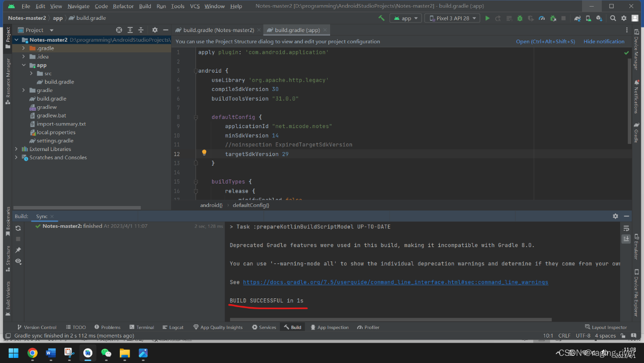This screenshot has height=363, width=644.
Task: Click the Pin Tab icon in Build panel
Action: [18, 250]
